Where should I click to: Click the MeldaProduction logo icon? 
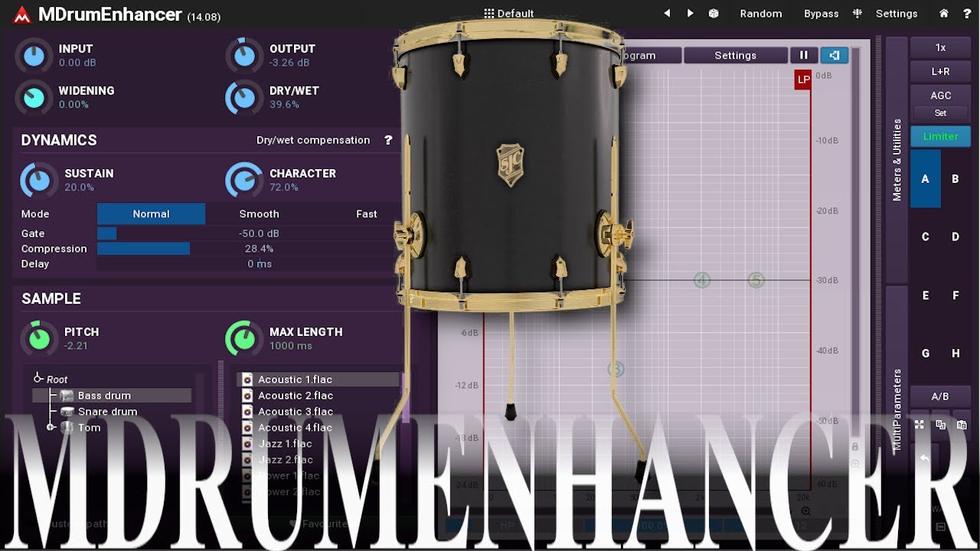click(21, 14)
